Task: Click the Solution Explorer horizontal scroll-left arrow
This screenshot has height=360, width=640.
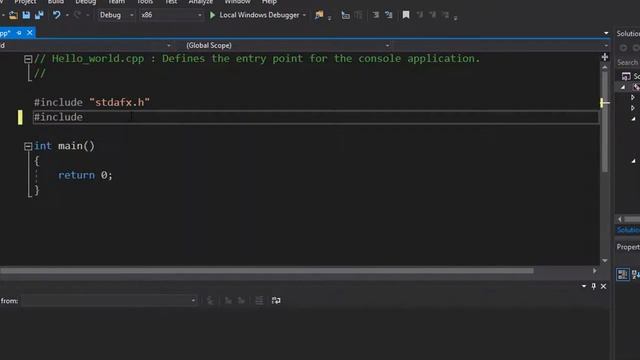Action: [620, 219]
